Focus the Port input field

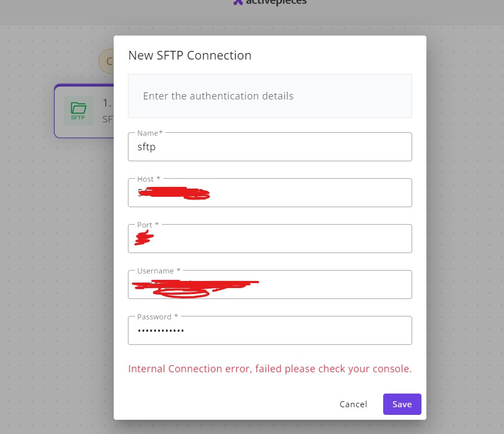(x=269, y=239)
